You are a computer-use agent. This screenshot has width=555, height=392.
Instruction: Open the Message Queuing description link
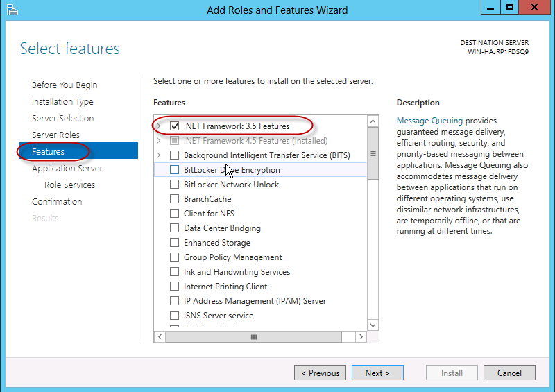[x=429, y=121]
